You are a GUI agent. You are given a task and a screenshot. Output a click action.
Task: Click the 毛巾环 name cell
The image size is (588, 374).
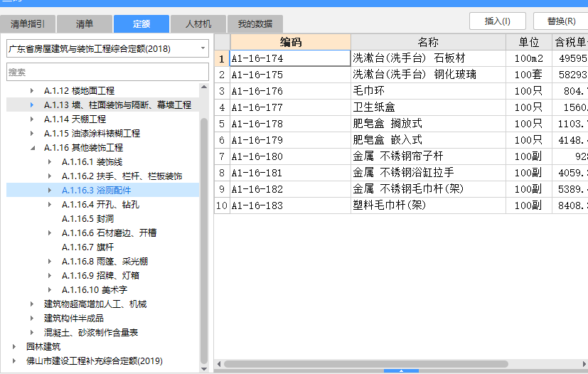(428, 91)
